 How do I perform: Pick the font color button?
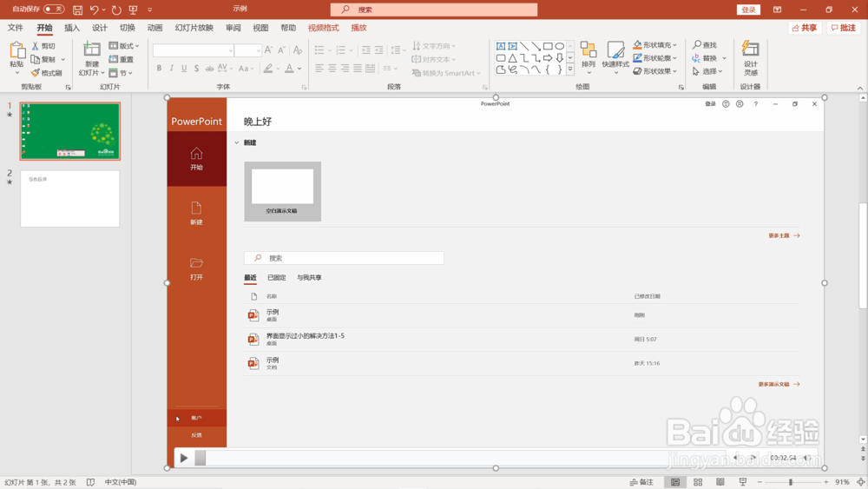click(x=289, y=68)
